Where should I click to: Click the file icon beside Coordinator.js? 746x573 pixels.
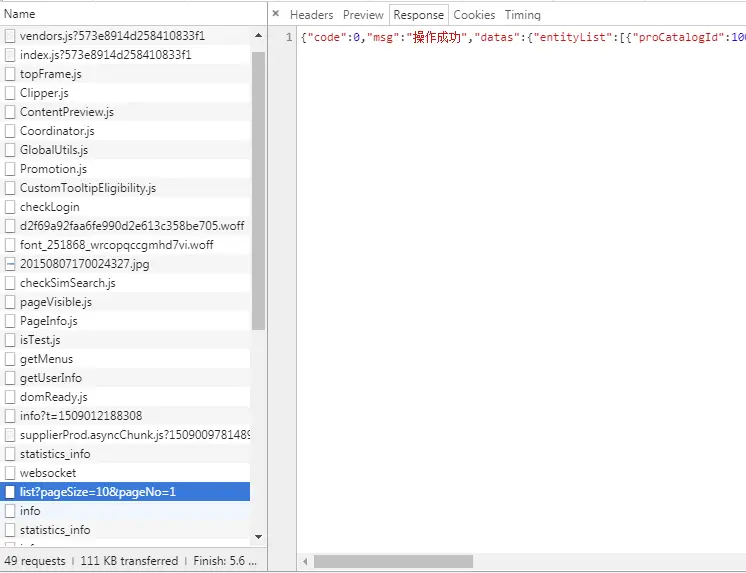(x=10, y=131)
